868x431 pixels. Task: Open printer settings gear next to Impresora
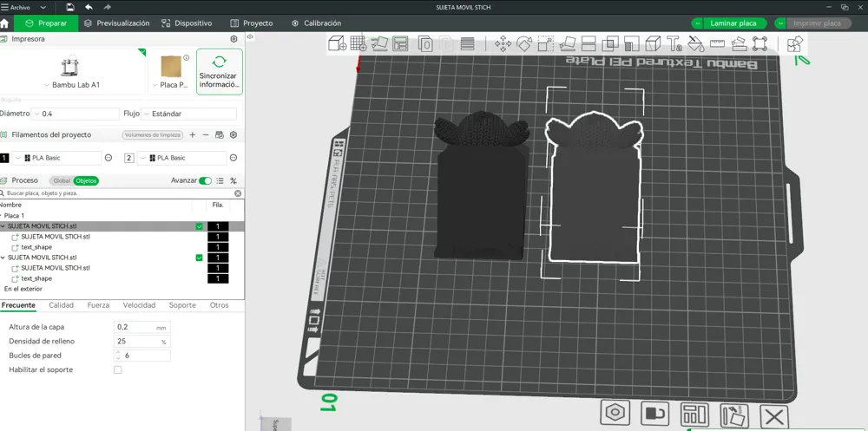(x=233, y=39)
